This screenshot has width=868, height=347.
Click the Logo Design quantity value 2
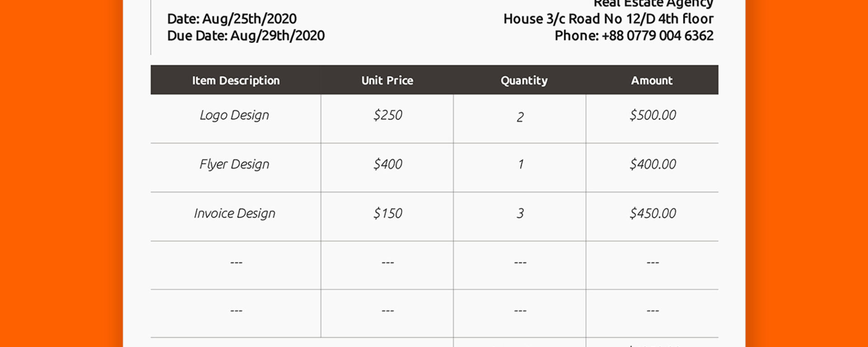click(x=520, y=117)
